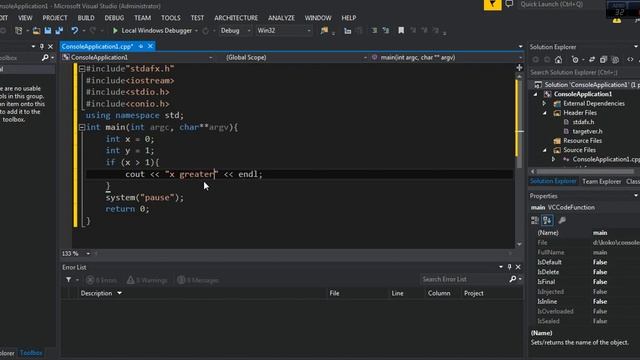640x360 pixels.
Task: Expand the External Dependencies node
Action: tap(545, 104)
